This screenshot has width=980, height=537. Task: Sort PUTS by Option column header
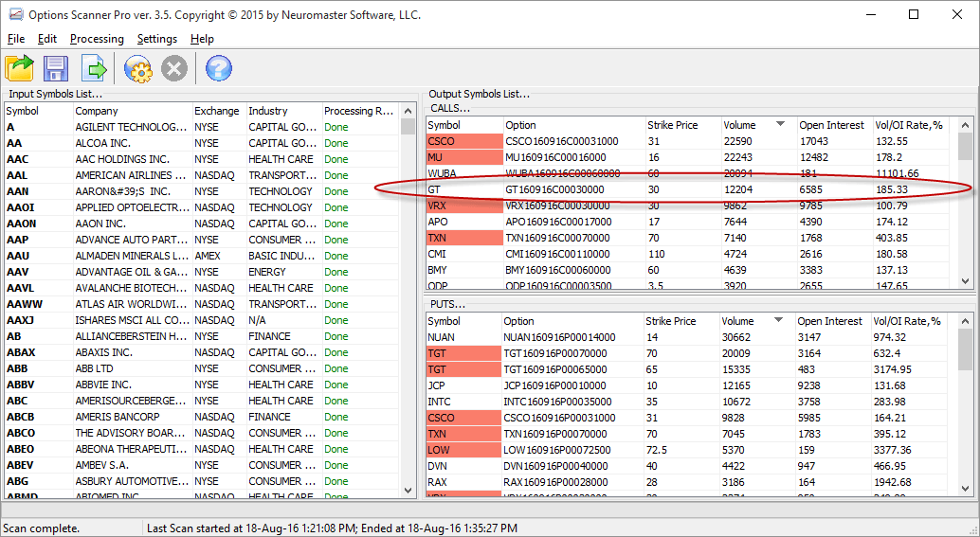tap(572, 321)
